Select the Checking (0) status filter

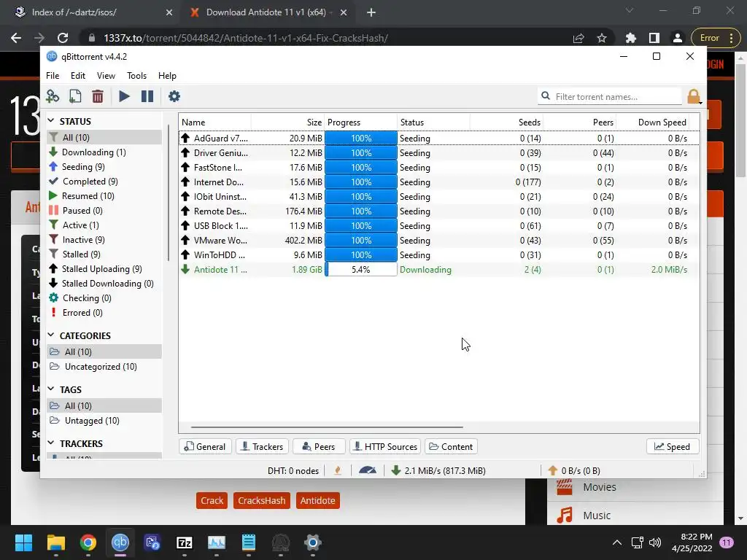pyautogui.click(x=104, y=298)
